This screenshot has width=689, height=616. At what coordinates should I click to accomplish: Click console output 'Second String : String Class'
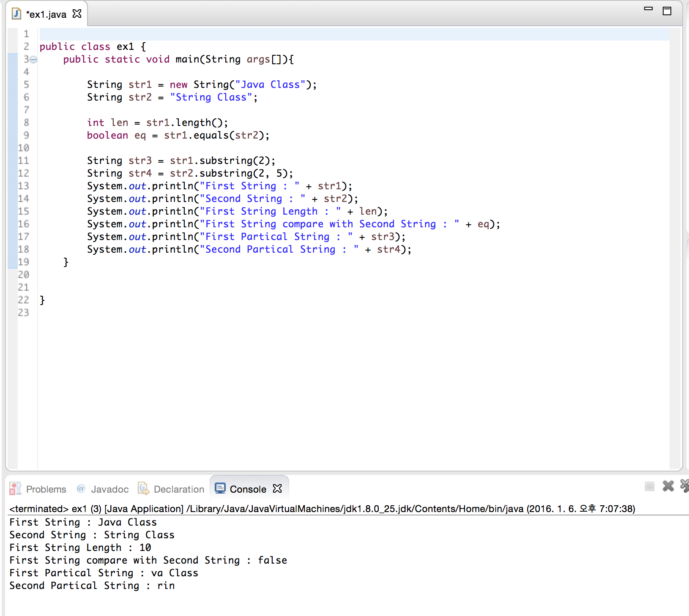(92, 535)
